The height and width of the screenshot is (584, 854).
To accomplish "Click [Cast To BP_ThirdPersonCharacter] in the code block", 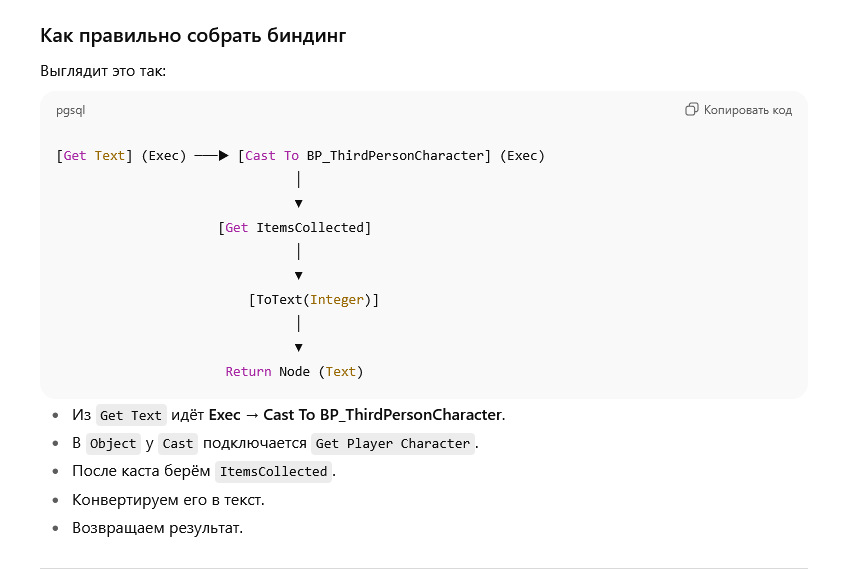I will pos(365,156).
